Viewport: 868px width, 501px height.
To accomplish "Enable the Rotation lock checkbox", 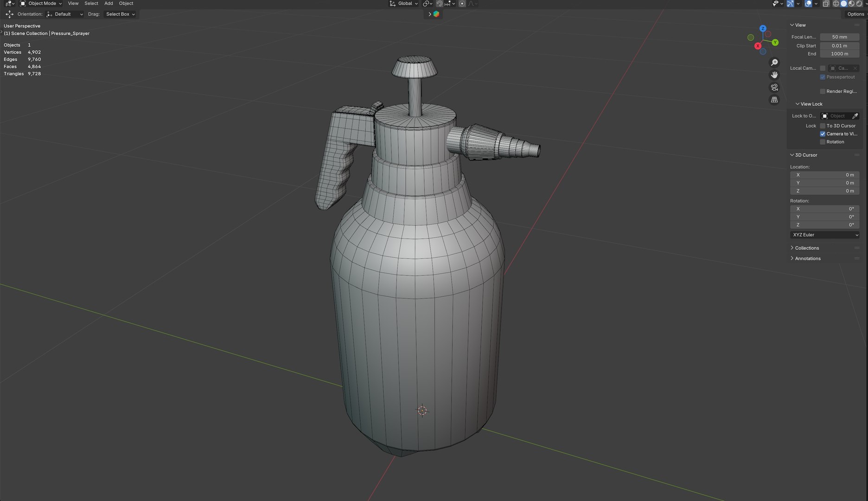I will [x=823, y=142].
